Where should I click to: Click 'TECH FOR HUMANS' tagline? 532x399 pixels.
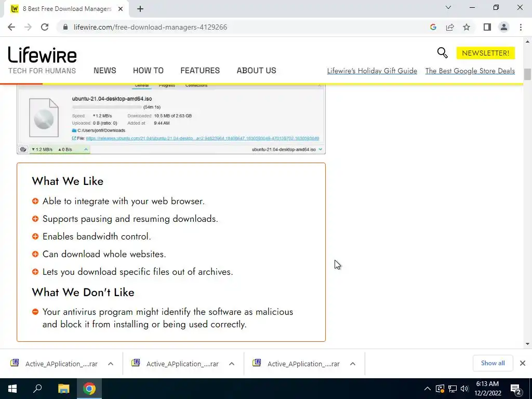(x=42, y=71)
